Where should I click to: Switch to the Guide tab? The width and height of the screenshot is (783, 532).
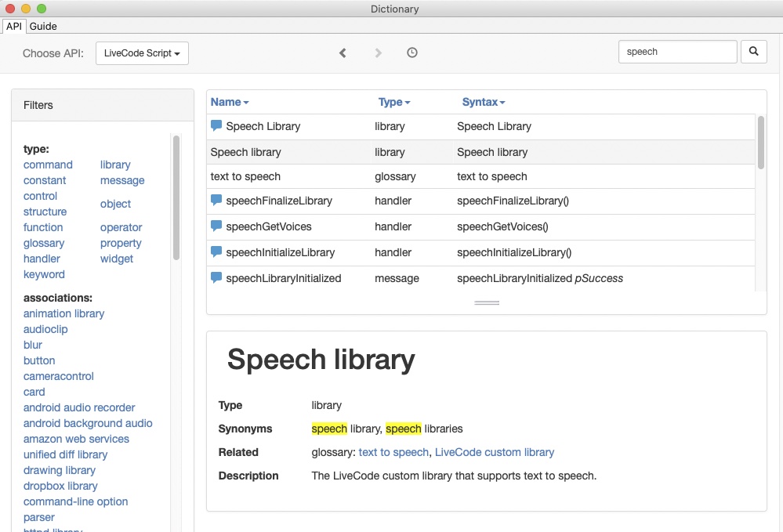coord(43,26)
